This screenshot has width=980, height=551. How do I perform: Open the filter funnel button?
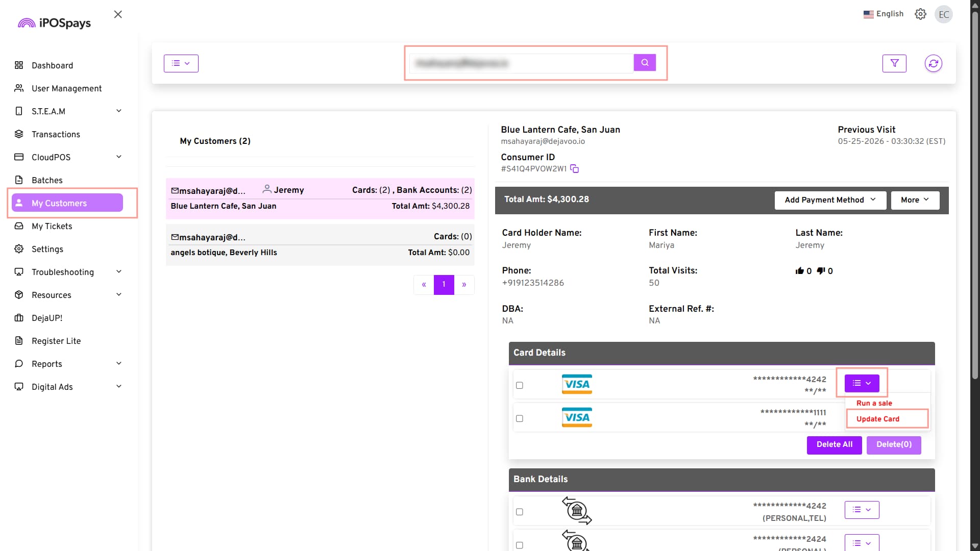(x=894, y=63)
